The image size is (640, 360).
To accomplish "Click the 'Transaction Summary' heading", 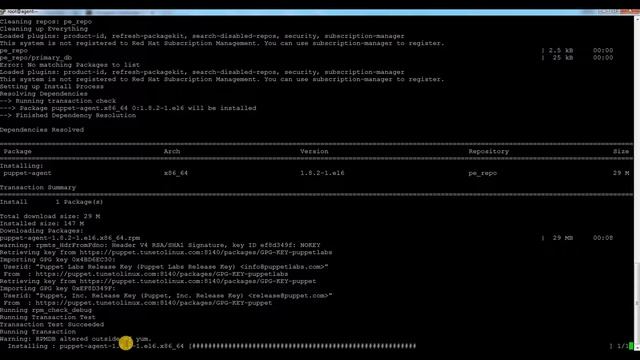I will pyautogui.click(x=38, y=187).
